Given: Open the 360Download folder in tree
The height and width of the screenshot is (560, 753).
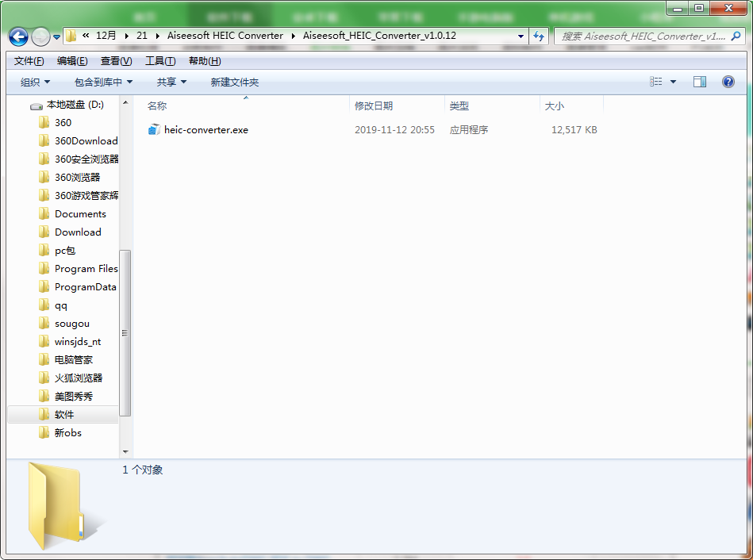Looking at the screenshot, I should tap(78, 140).
